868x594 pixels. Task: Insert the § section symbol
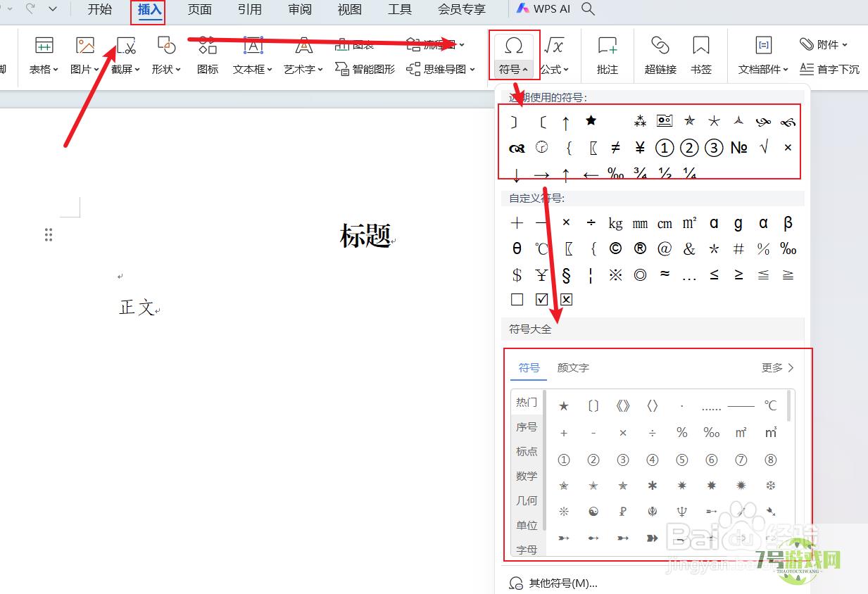(x=566, y=274)
